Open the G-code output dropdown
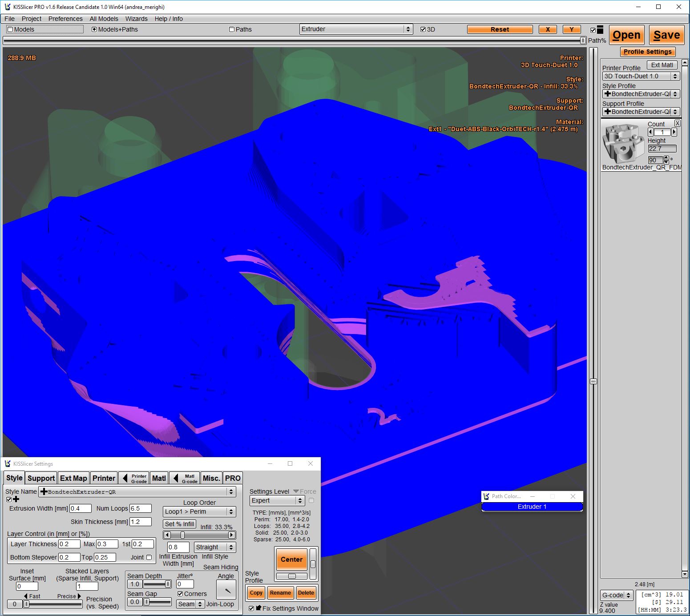The width and height of the screenshot is (690, 616). [617, 595]
